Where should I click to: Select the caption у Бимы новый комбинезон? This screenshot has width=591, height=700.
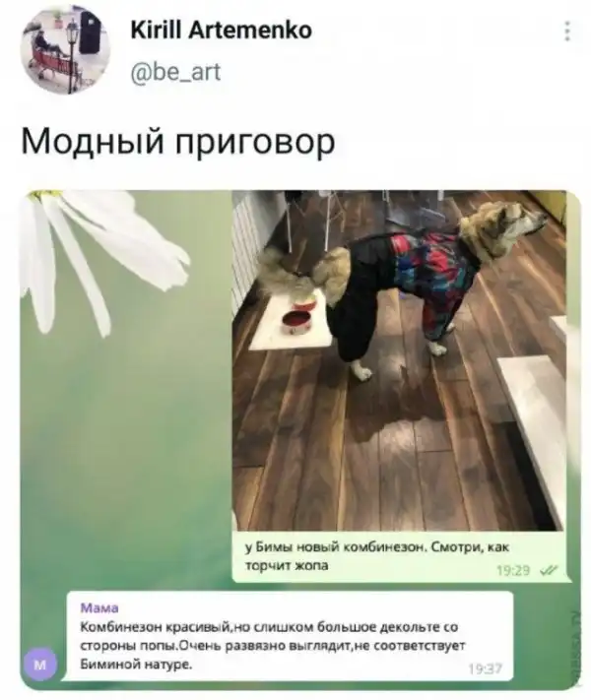(x=377, y=556)
